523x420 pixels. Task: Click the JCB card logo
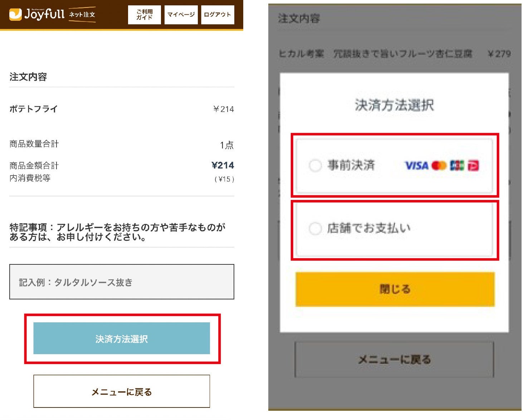[457, 165]
